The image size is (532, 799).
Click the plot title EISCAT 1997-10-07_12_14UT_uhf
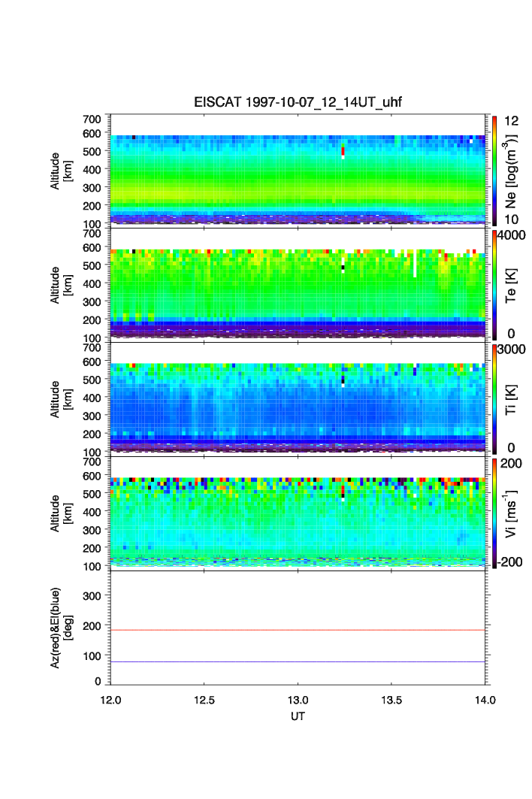pos(298,102)
